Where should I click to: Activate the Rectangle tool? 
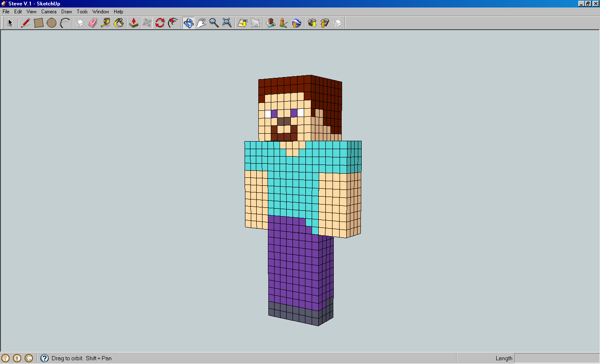pos(39,23)
